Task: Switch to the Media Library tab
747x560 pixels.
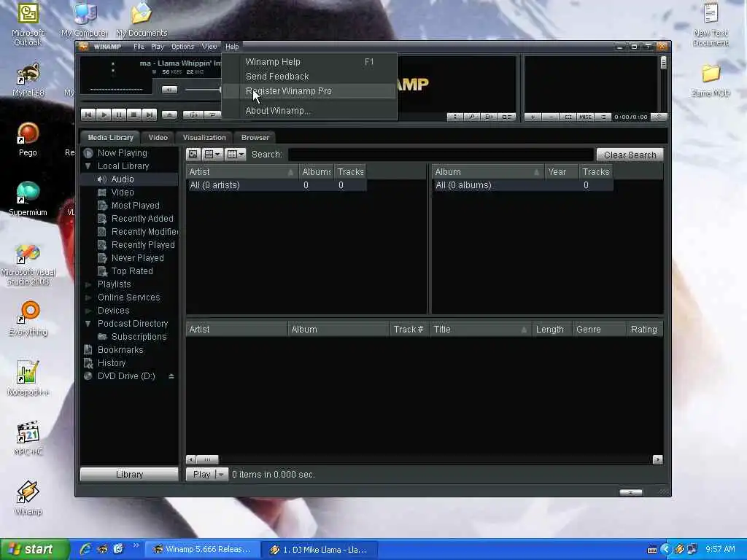Action: click(x=110, y=137)
